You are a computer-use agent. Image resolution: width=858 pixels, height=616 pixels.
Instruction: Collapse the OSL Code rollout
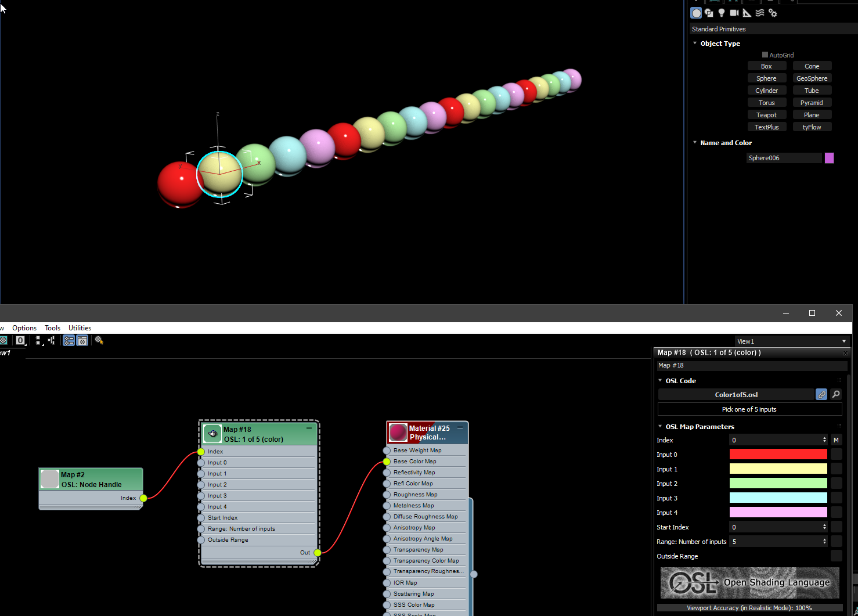[660, 380]
